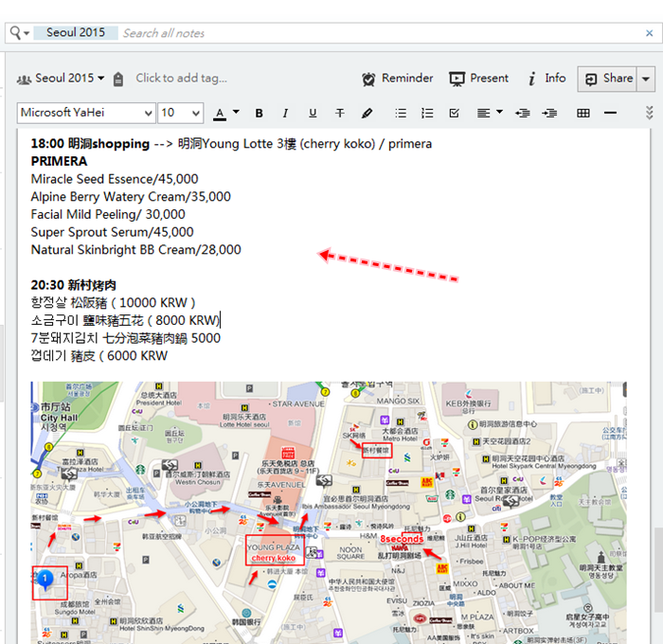Image resolution: width=663 pixels, height=644 pixels.
Task: Expand the alignment dropdown arrow
Action: 499,112
